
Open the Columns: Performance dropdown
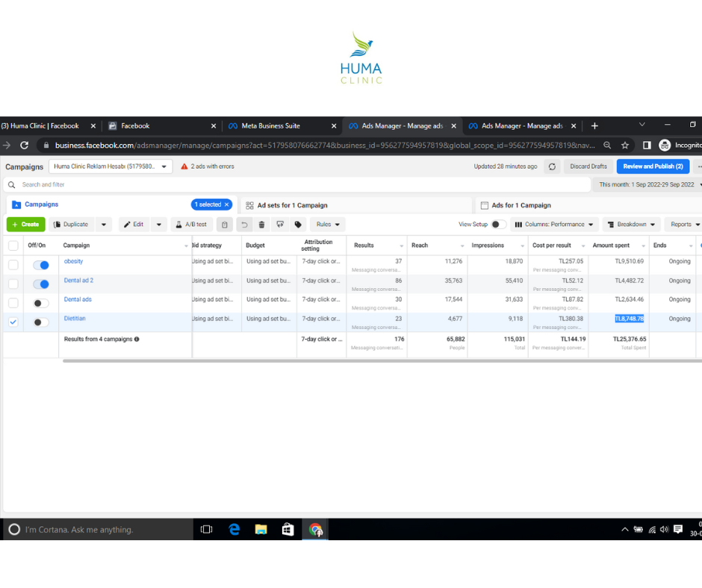tap(554, 225)
